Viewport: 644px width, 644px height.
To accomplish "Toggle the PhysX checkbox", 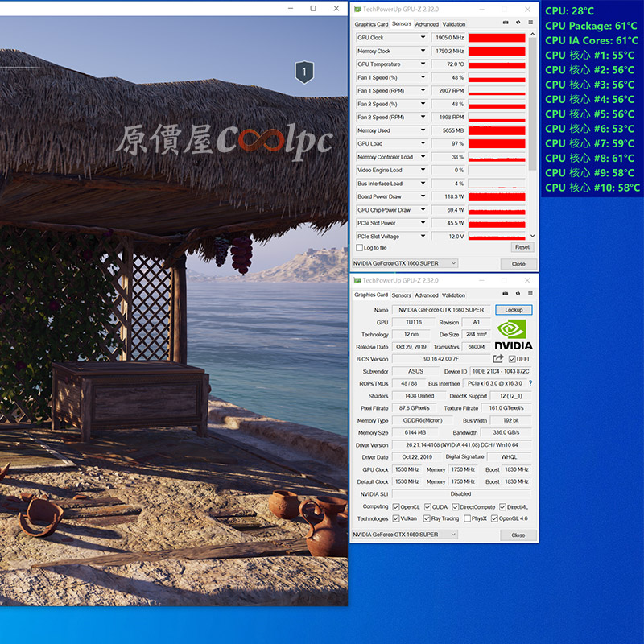I will (466, 519).
